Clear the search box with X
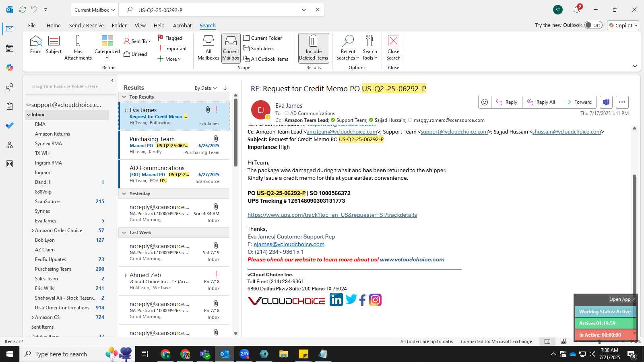 click(318, 10)
